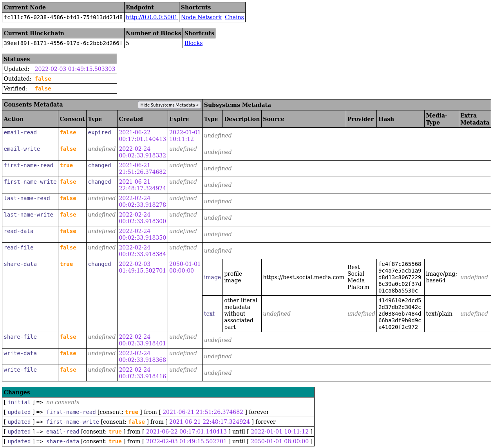The image size is (492, 448).
Task: Open the Node Network shortcut
Action: click(x=201, y=17)
